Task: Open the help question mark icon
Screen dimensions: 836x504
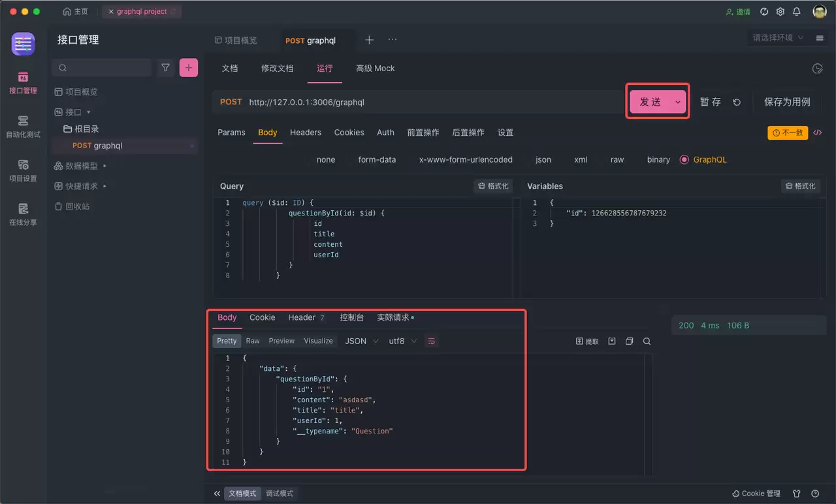Action: (x=815, y=494)
